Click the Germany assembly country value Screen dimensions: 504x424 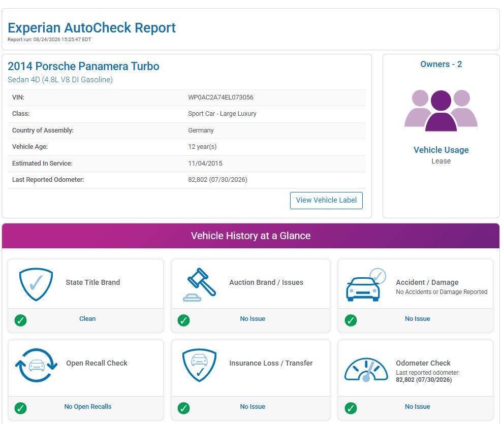(x=201, y=131)
